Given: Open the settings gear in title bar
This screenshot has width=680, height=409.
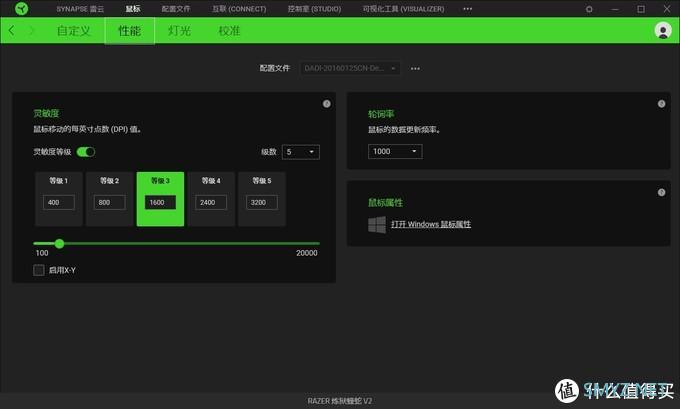Looking at the screenshot, I should pos(589,9).
